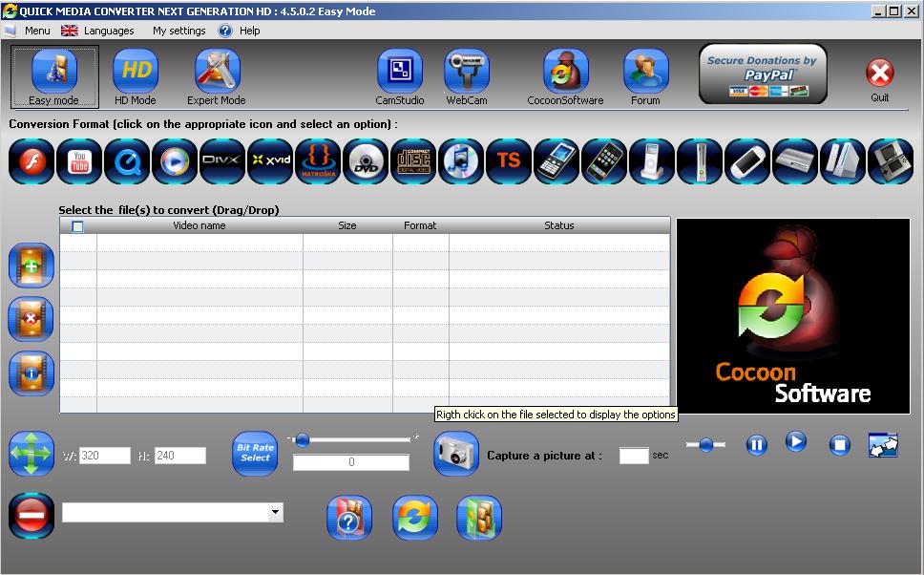Select the Wii format icon
The width and height of the screenshot is (924, 575).
click(843, 161)
